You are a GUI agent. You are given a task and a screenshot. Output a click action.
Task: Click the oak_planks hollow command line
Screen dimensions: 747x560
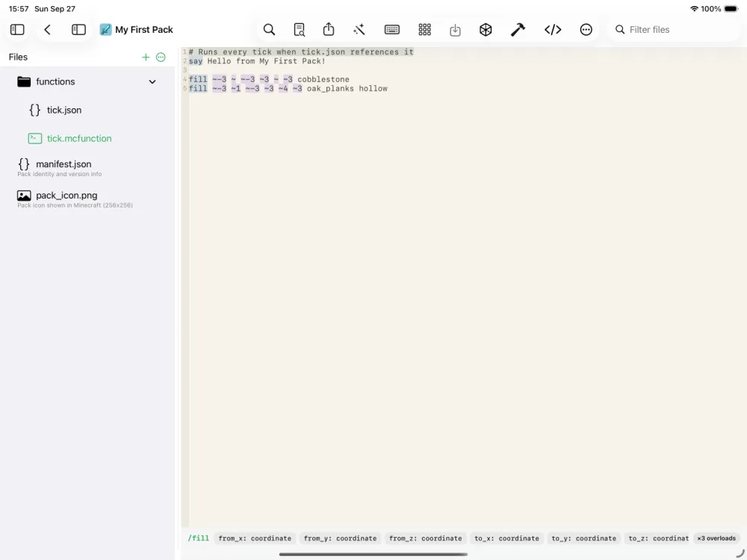click(x=288, y=88)
